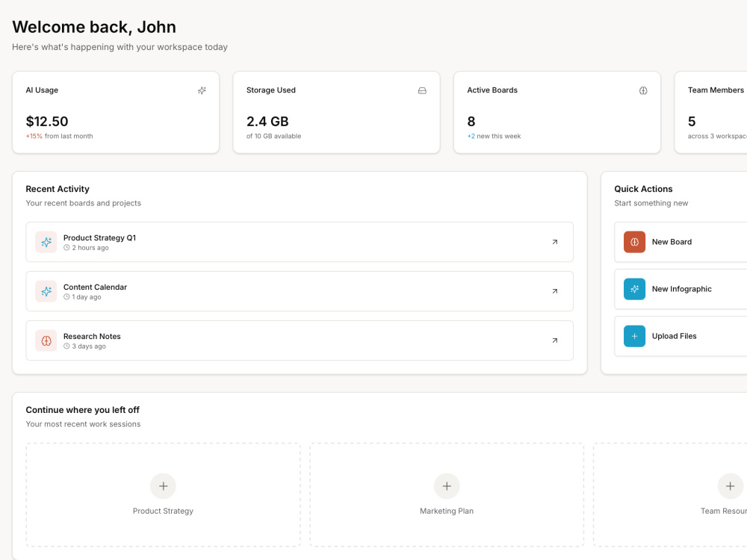This screenshot has width=747, height=560.
Task: Select the AI Usage stat card
Action: [x=116, y=113]
